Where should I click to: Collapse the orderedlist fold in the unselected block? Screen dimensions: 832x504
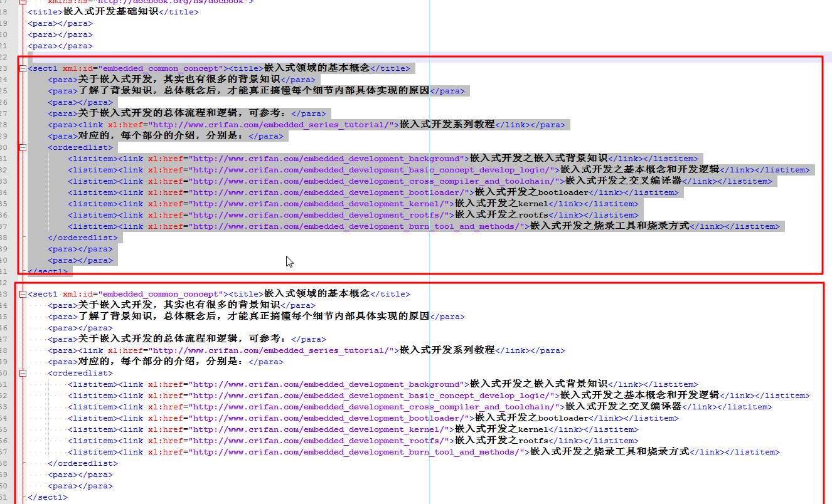click(23, 373)
